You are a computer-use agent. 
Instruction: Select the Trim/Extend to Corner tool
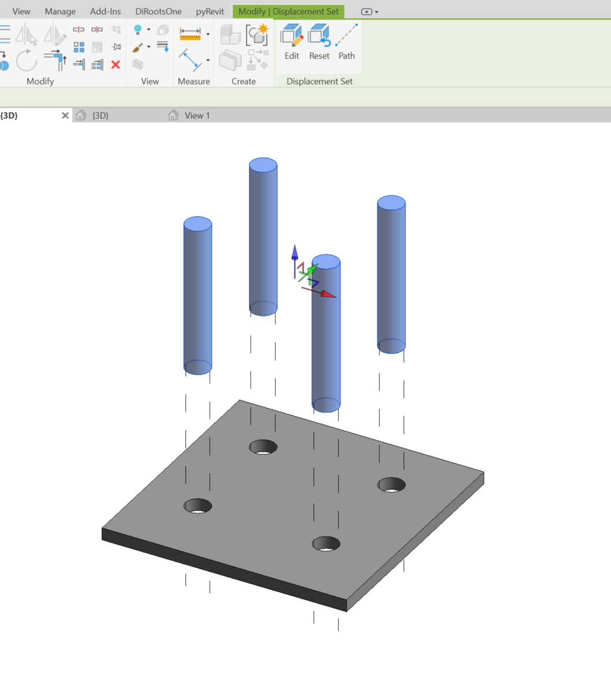[54, 57]
